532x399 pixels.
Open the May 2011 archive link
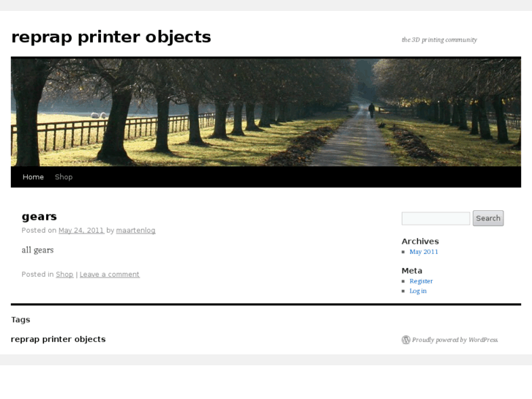coord(424,252)
